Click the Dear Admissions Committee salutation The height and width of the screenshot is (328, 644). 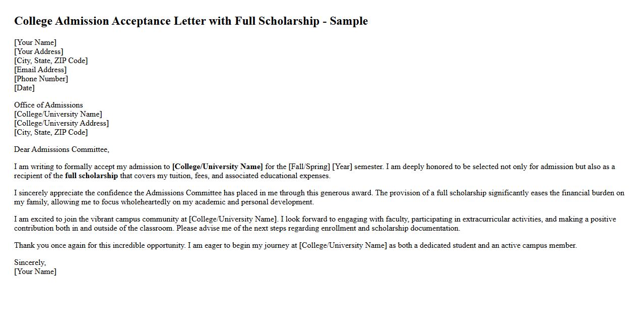(61, 149)
